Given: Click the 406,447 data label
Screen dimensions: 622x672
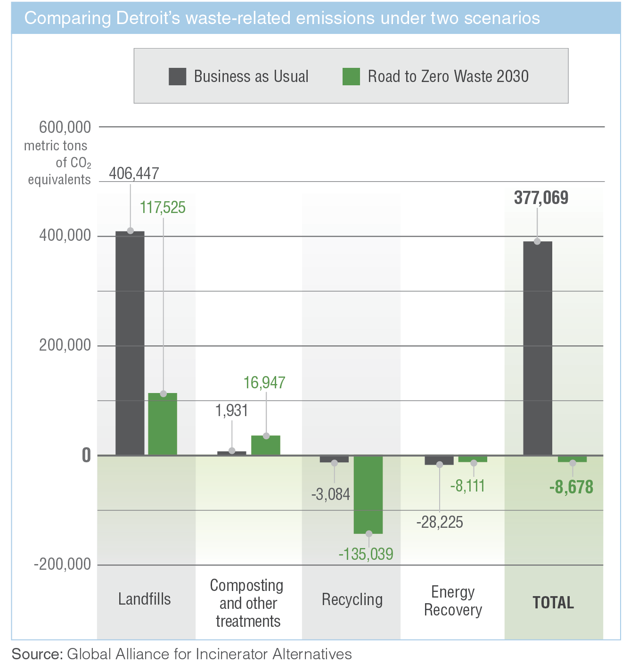Looking at the screenshot, I should pos(134,173).
